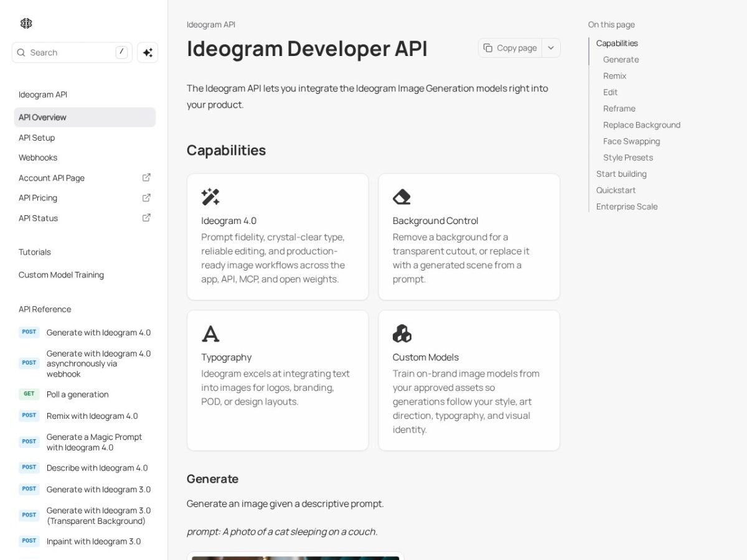
Task: Click the eraser icon on Background Control card
Action: tap(402, 197)
